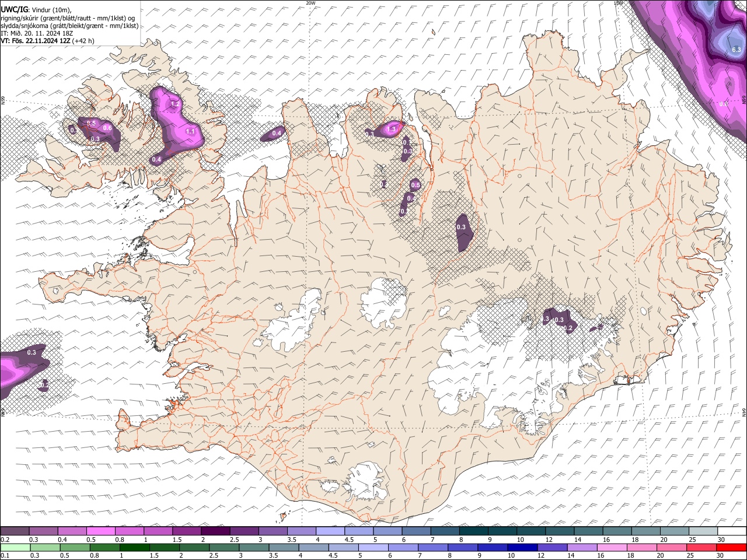Select the darkest purple 2 swatch in upper legend
The image size is (747, 560).
pyautogui.click(x=215, y=531)
